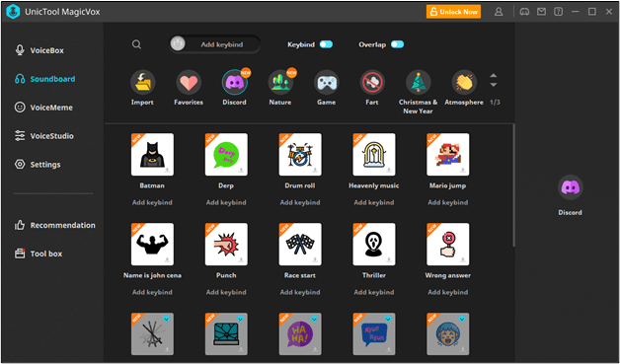Image resolution: width=620 pixels, height=364 pixels.
Task: Play the Race start sound
Action: pos(300,245)
